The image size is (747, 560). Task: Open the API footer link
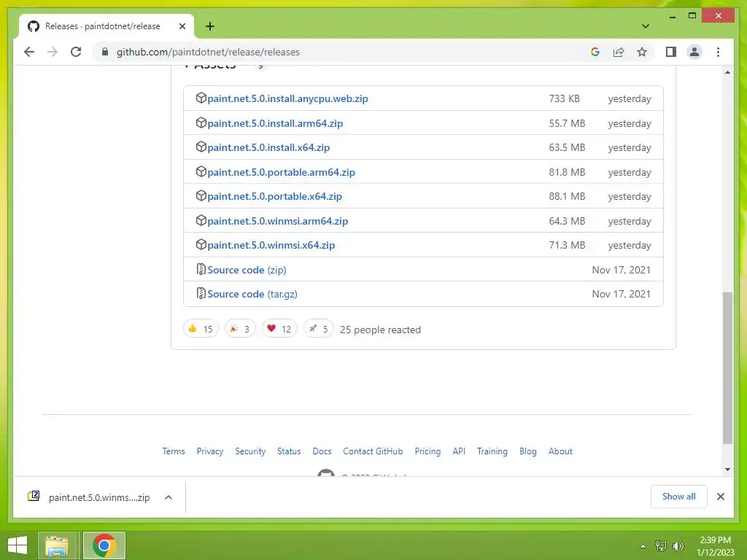[x=459, y=451]
